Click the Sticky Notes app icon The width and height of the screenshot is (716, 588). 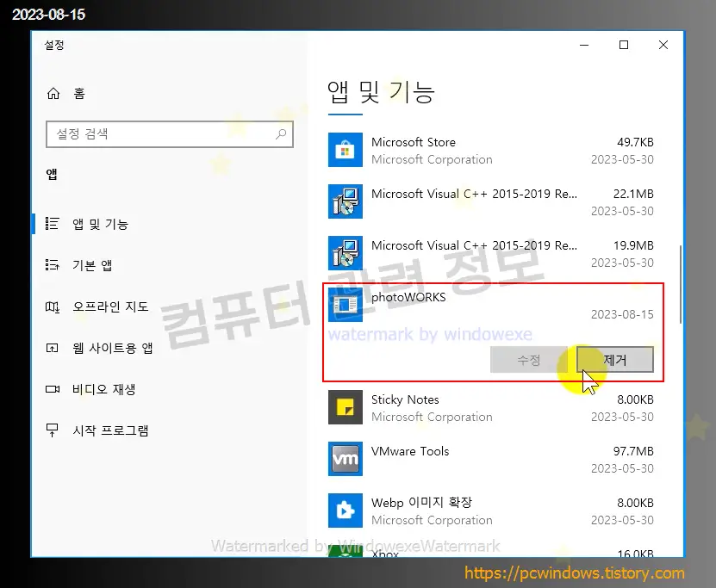pos(346,407)
